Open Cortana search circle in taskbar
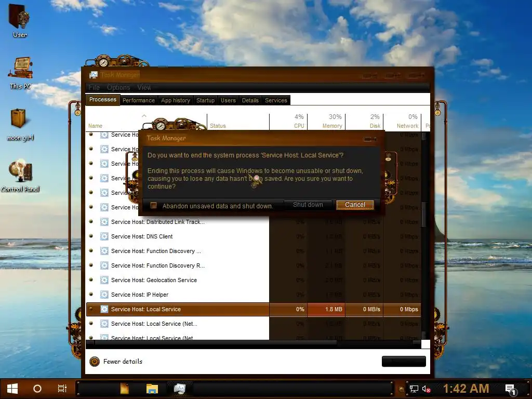Screen dimensions: 532x399 (x=37, y=389)
